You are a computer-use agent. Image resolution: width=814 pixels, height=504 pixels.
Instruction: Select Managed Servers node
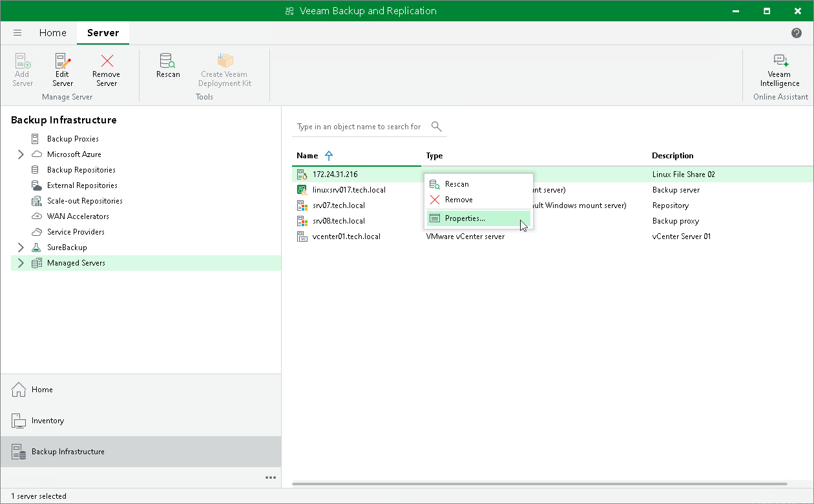click(x=76, y=263)
